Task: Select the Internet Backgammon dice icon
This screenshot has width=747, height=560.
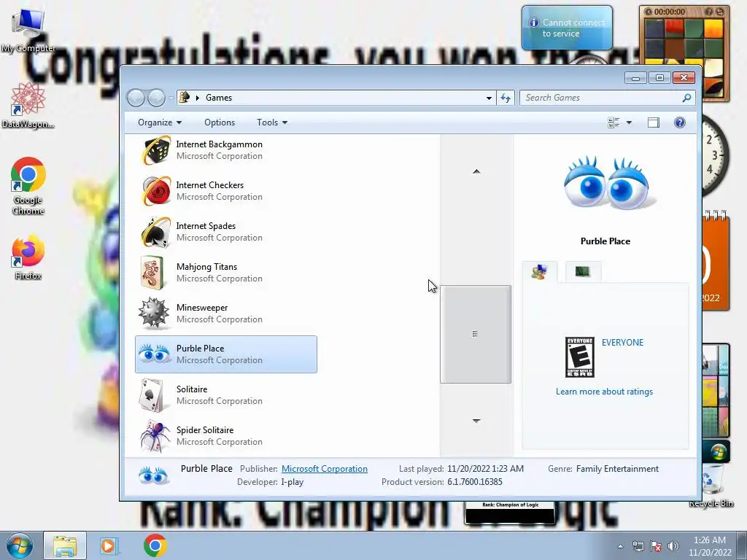Action: tap(156, 150)
